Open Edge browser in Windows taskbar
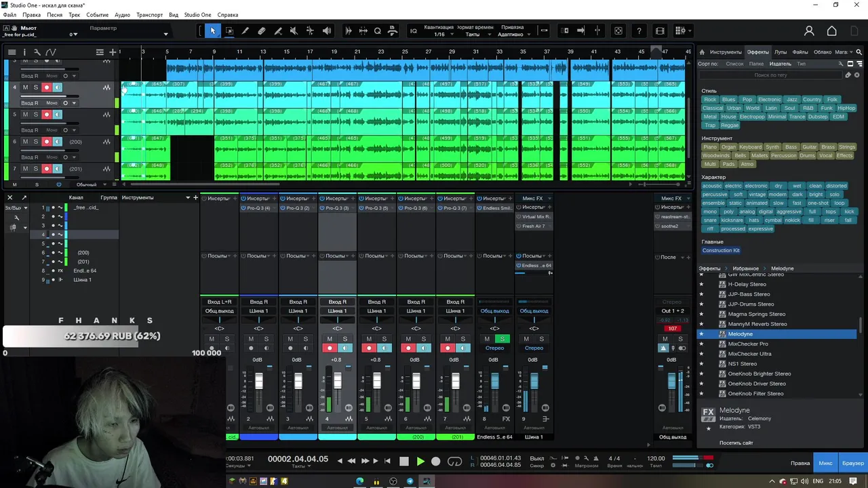 (x=360, y=481)
